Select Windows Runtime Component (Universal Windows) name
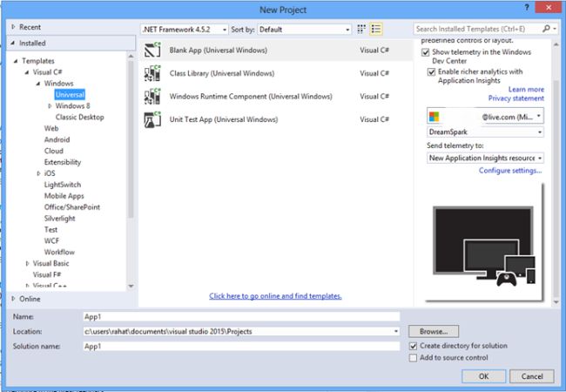The image size is (566, 392). tap(251, 97)
